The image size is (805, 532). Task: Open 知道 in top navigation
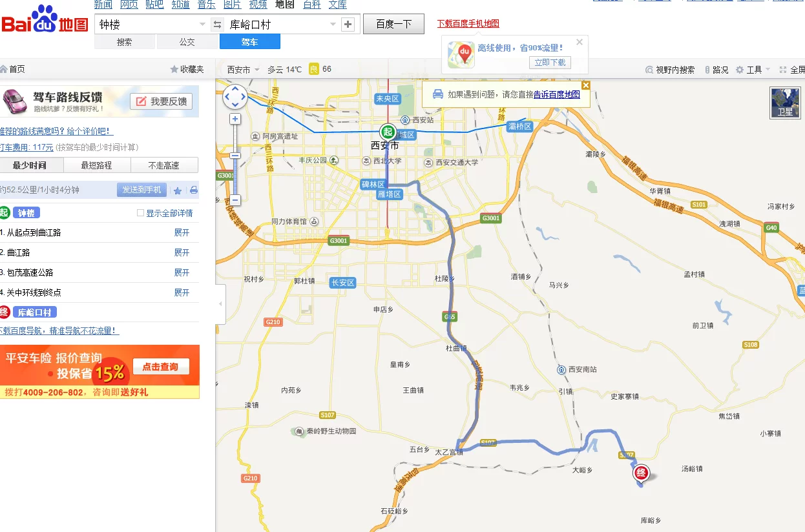180,5
